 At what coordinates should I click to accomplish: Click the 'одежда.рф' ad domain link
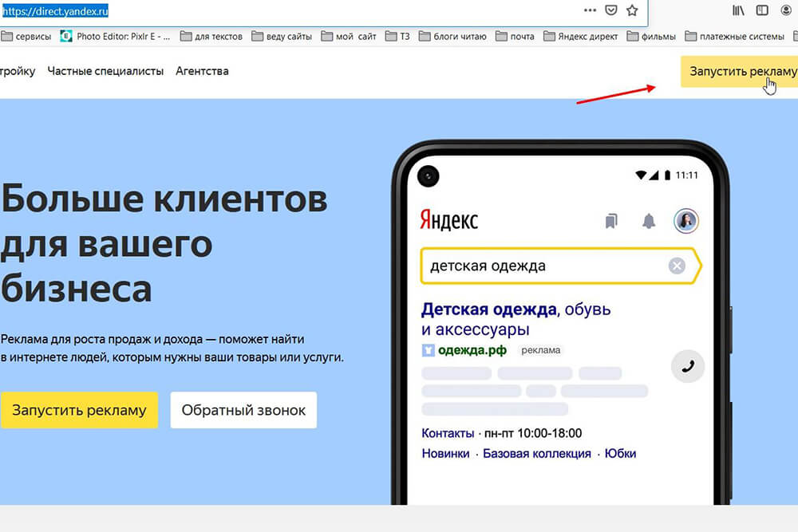tap(472, 350)
